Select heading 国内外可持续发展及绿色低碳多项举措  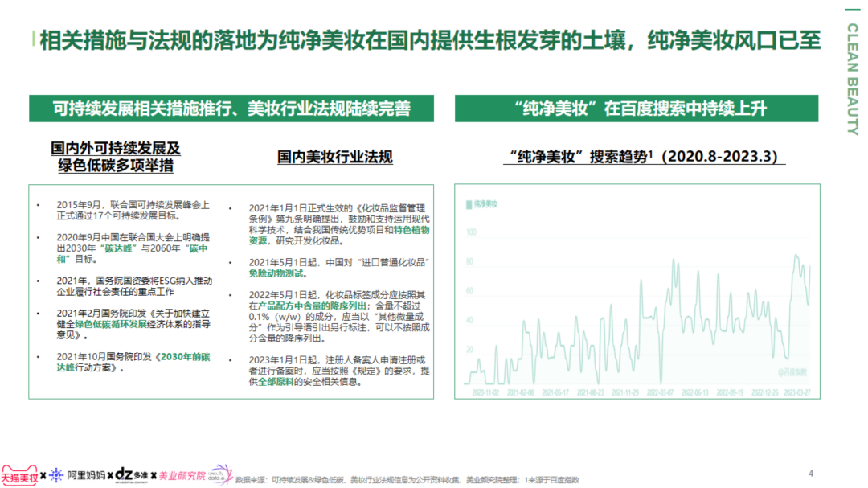coord(116,157)
